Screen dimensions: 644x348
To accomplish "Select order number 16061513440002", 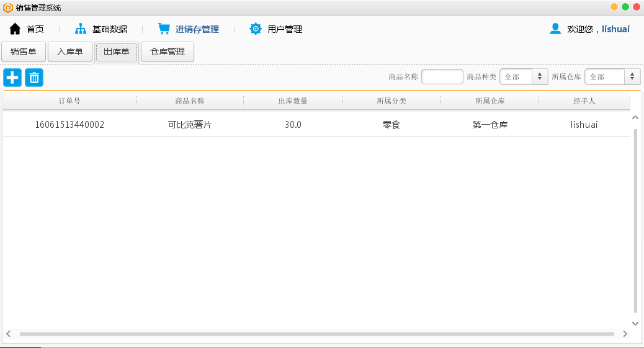I will point(69,125).
